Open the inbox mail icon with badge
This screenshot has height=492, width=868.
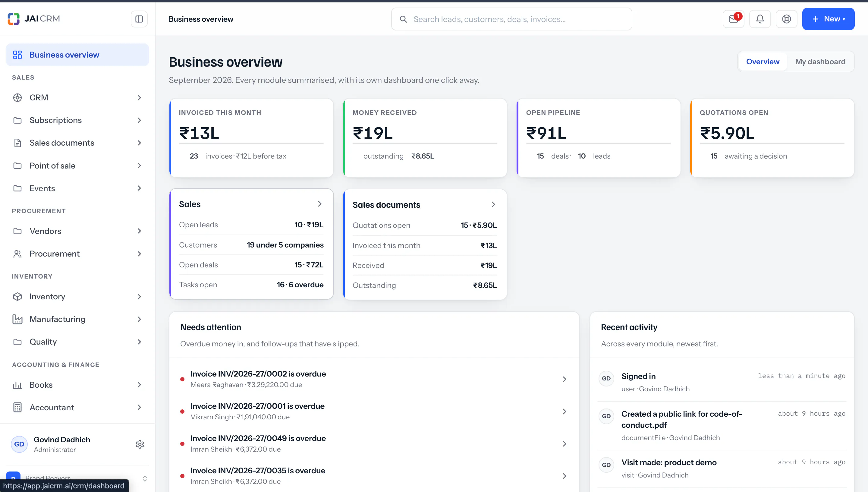coord(733,19)
